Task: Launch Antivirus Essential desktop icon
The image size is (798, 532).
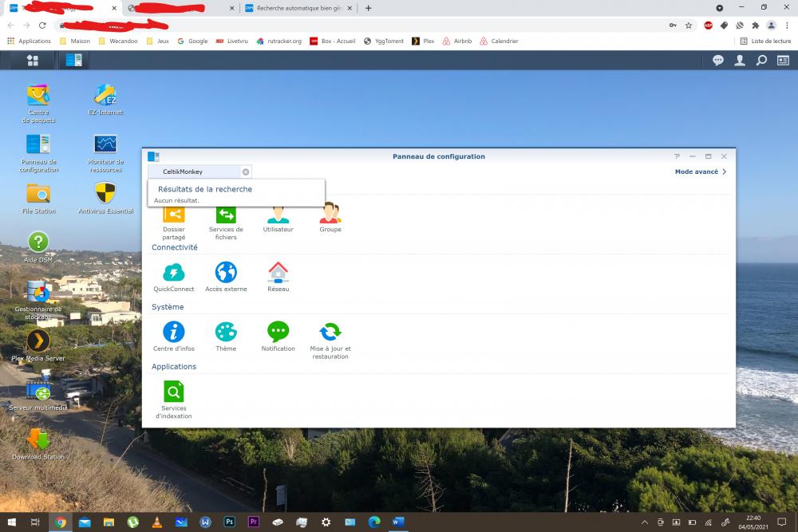Action: point(106,199)
